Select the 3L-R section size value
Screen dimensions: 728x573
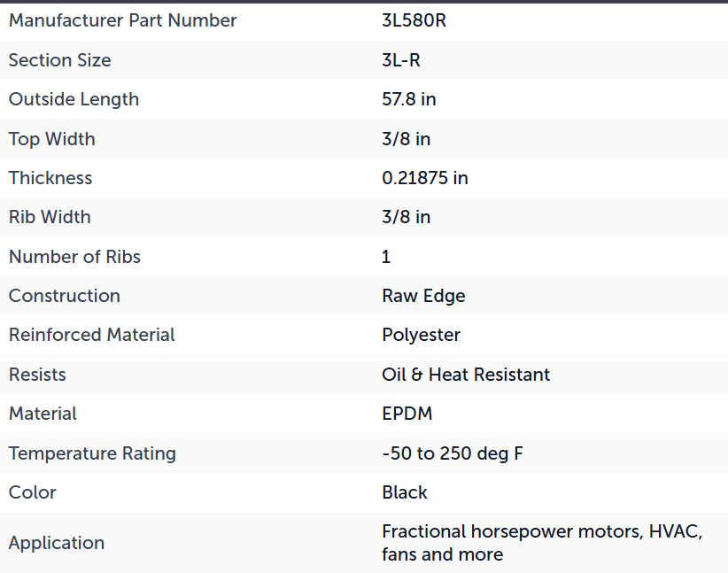coord(400,60)
